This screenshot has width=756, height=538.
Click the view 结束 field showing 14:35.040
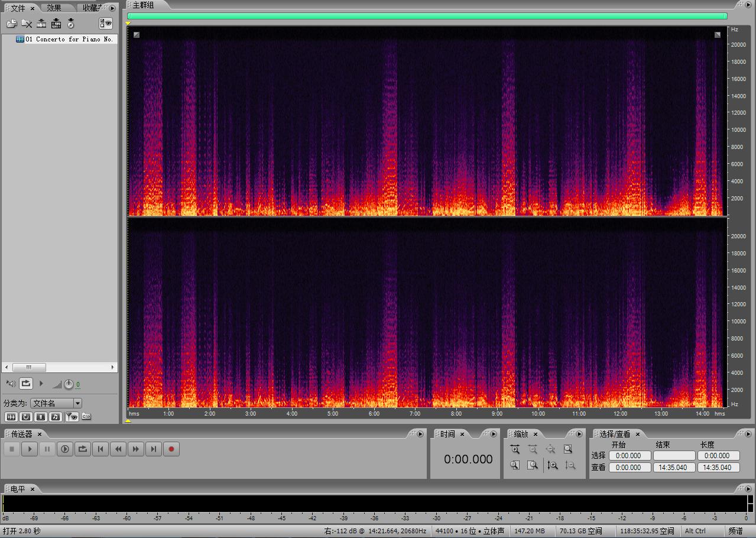pos(674,468)
